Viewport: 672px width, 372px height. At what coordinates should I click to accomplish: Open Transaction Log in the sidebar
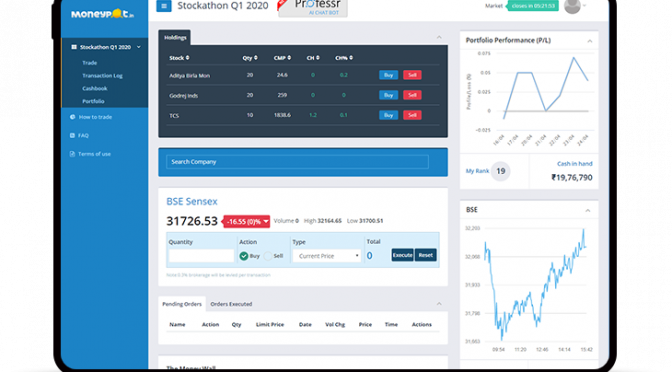tap(102, 76)
